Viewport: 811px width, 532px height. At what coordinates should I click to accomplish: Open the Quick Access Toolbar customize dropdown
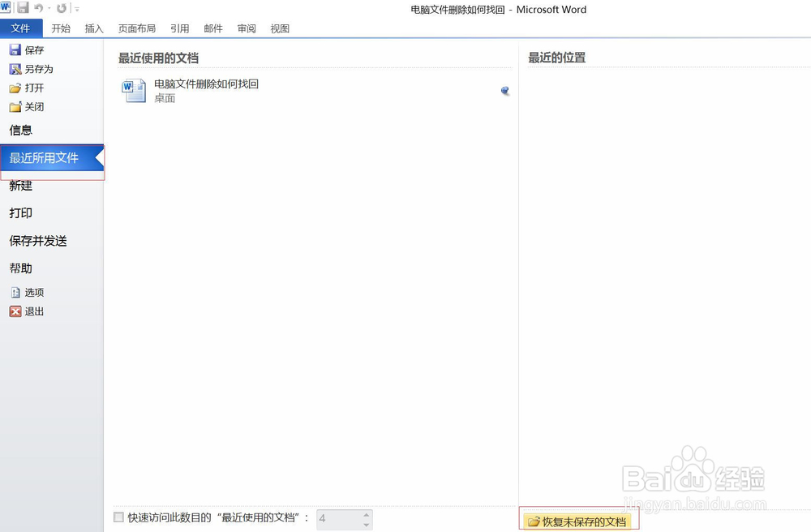76,9
